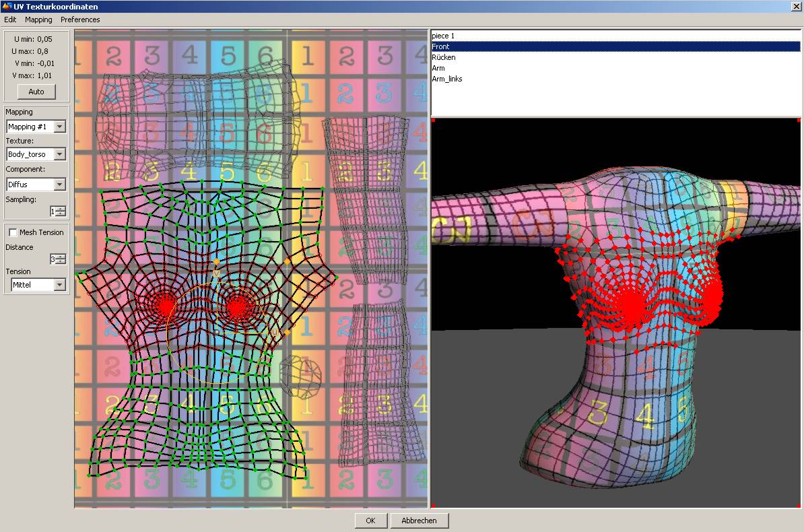
Task: Click the orange circular selection gizmo in UV view
Action: click(218, 333)
